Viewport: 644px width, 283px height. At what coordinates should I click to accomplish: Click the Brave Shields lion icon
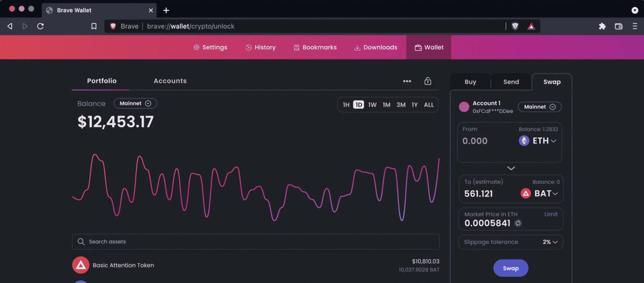pyautogui.click(x=515, y=26)
